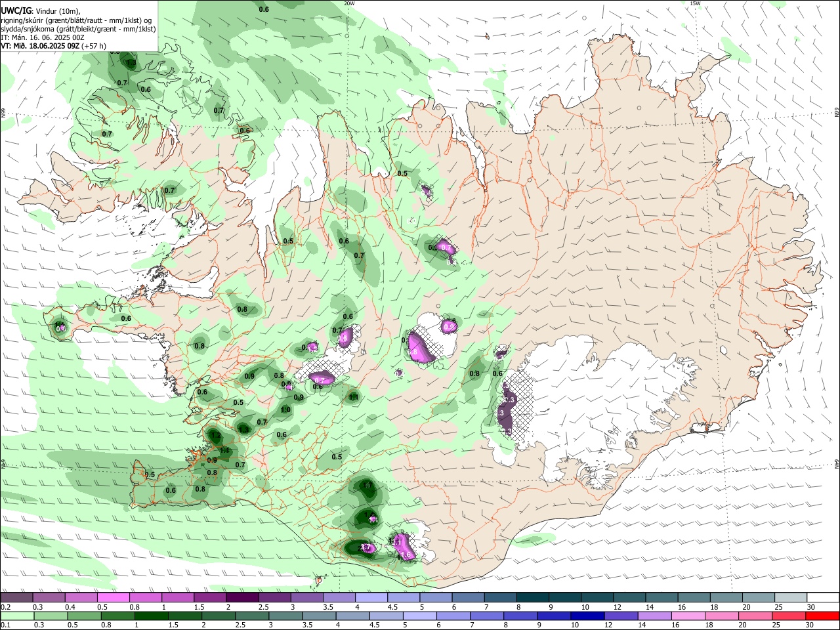The image size is (840, 630).
Task: Click the dark navy blue 10–12 rain swatch
Action: click(587, 616)
